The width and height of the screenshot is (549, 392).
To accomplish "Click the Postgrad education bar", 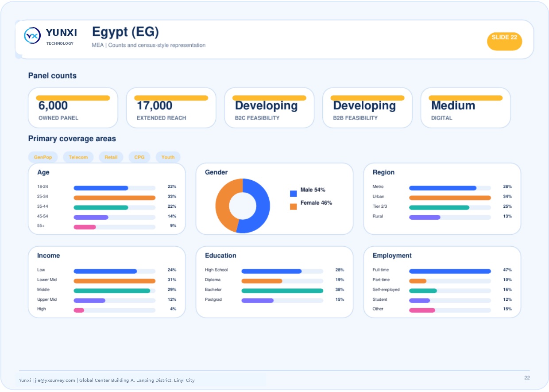I will pyautogui.click(x=282, y=300).
